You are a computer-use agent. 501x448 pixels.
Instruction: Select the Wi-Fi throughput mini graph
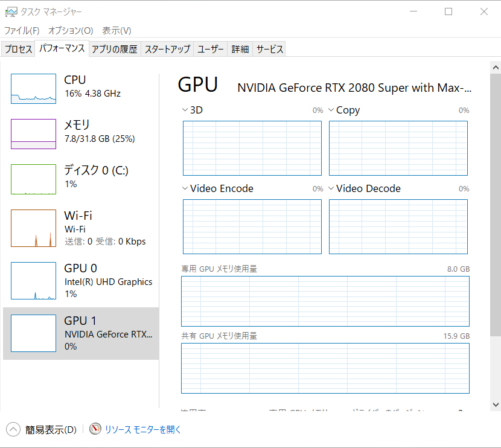(34, 228)
